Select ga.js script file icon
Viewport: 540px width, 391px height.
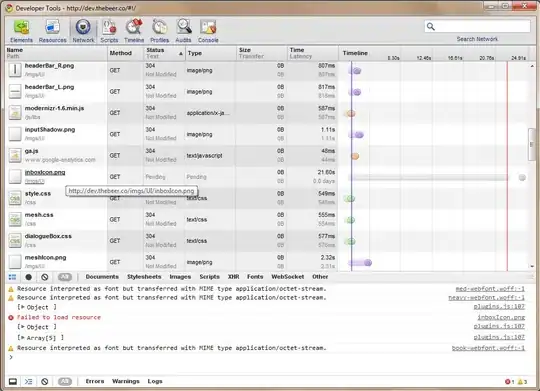[15, 155]
